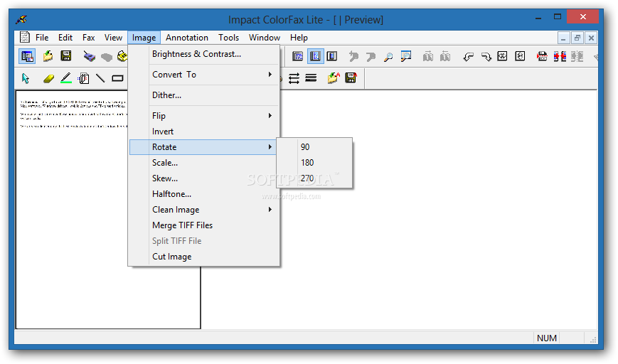
Task: Select the Rectangle drawing tool
Action: coord(117,78)
